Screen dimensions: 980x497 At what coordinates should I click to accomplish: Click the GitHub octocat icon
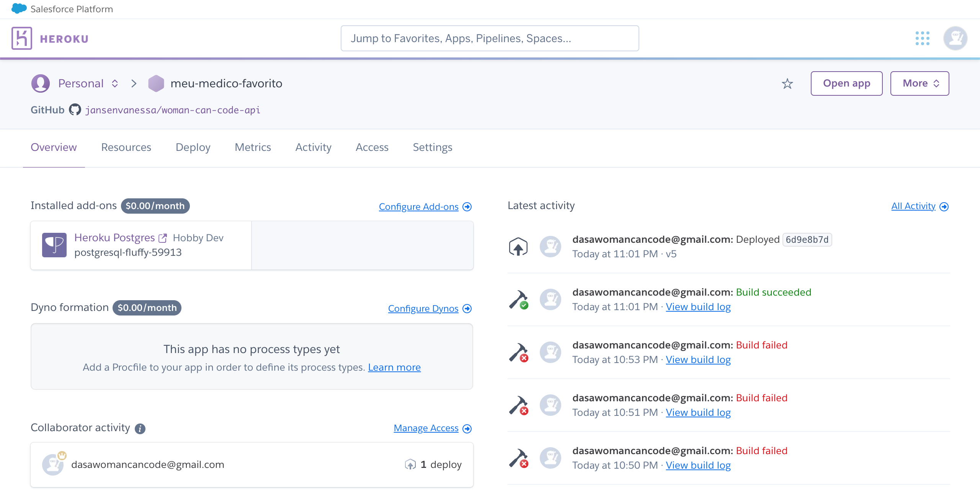click(75, 110)
